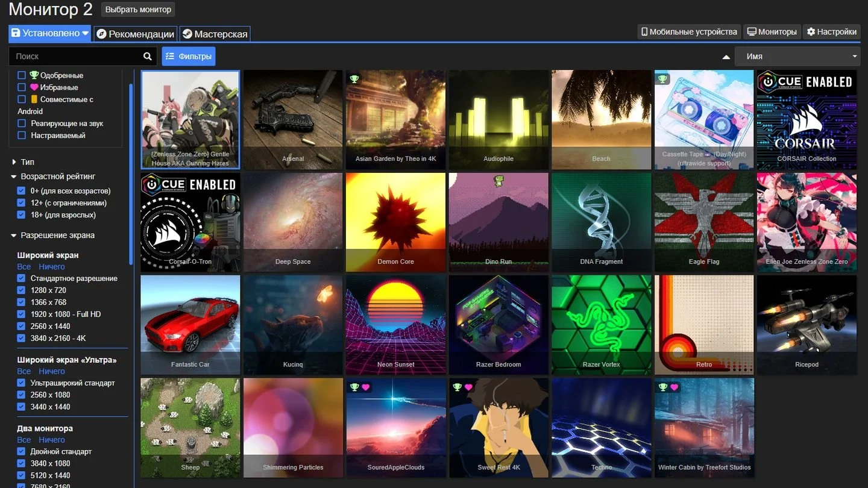This screenshot has width=868, height=488.
Task: Click the trophy badge on Cassette Tape wallpaper
Action: [662, 79]
